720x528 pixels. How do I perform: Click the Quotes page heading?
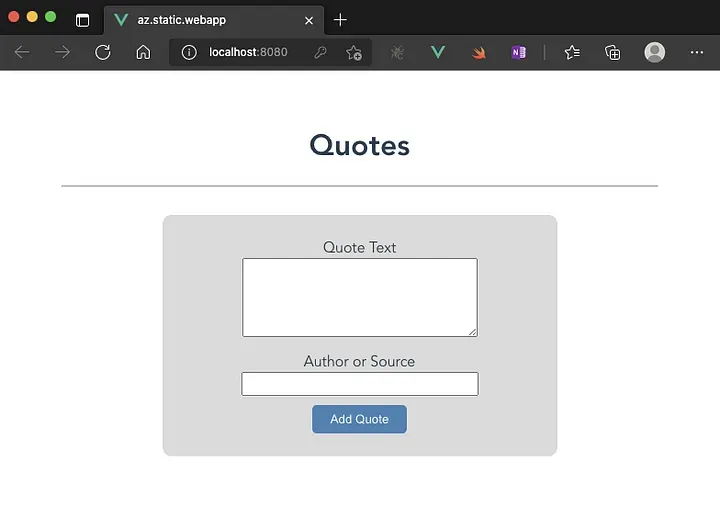[x=360, y=146]
